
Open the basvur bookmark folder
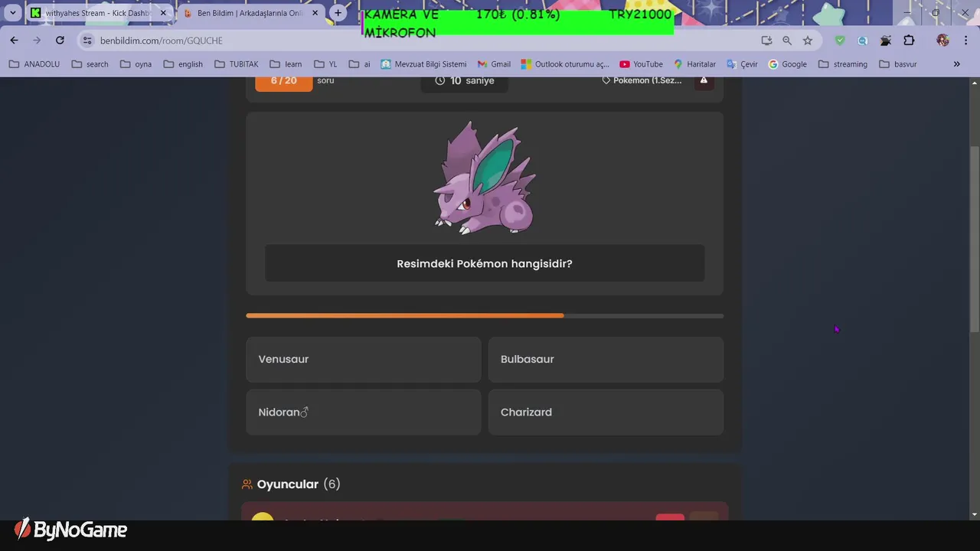[898, 64]
